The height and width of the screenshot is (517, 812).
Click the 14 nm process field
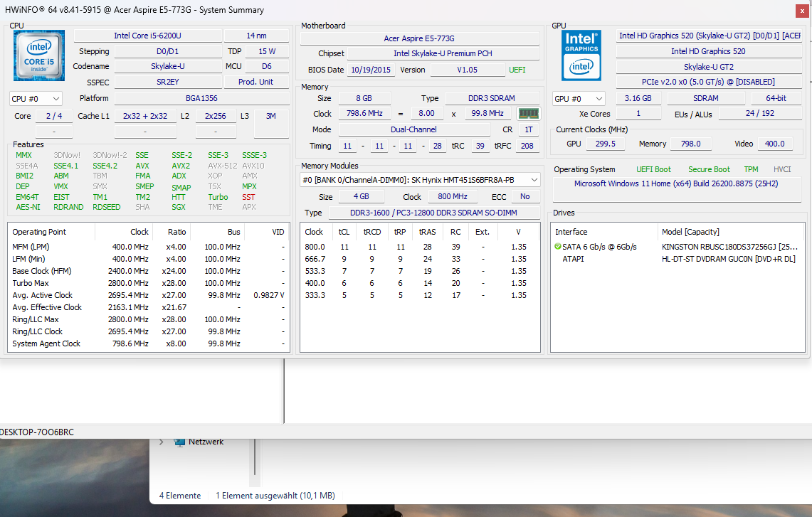click(256, 36)
